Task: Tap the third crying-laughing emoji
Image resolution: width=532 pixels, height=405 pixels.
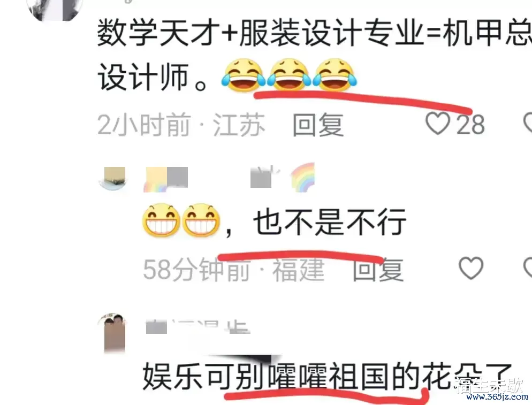Action: coord(334,75)
